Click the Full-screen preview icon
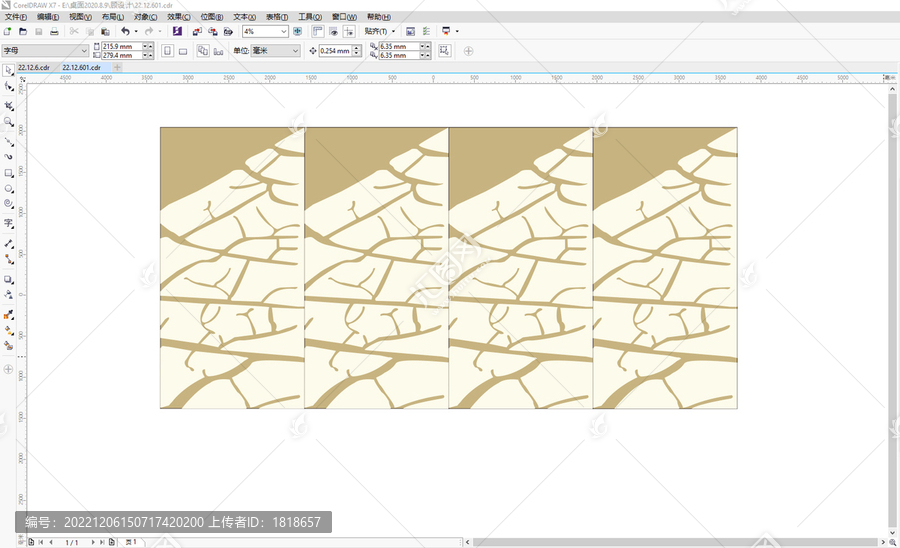The width and height of the screenshot is (900, 548). 297,32
